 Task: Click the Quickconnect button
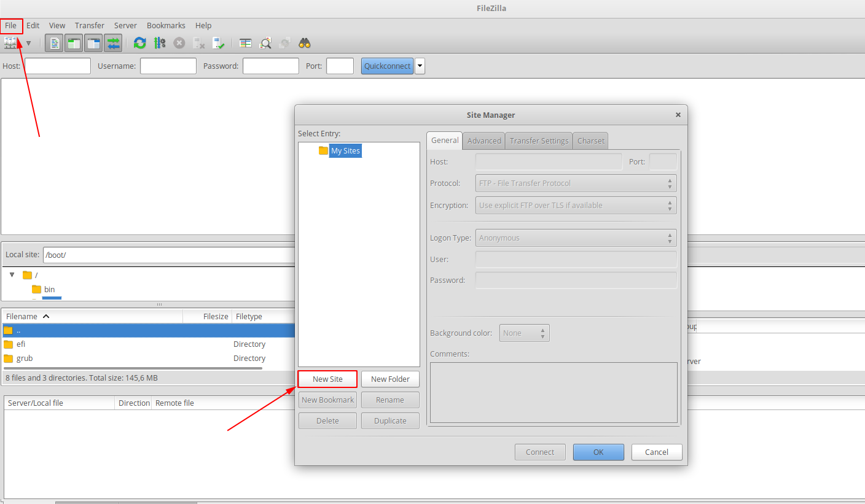click(x=387, y=66)
